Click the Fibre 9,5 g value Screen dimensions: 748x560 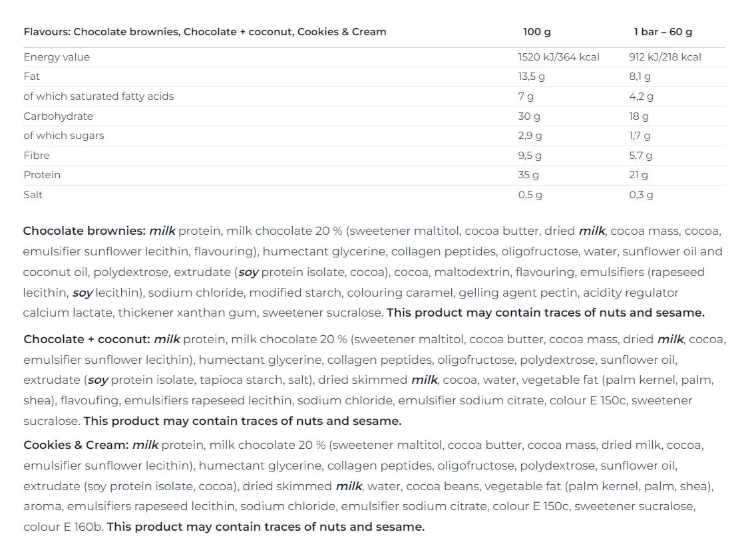530,156
